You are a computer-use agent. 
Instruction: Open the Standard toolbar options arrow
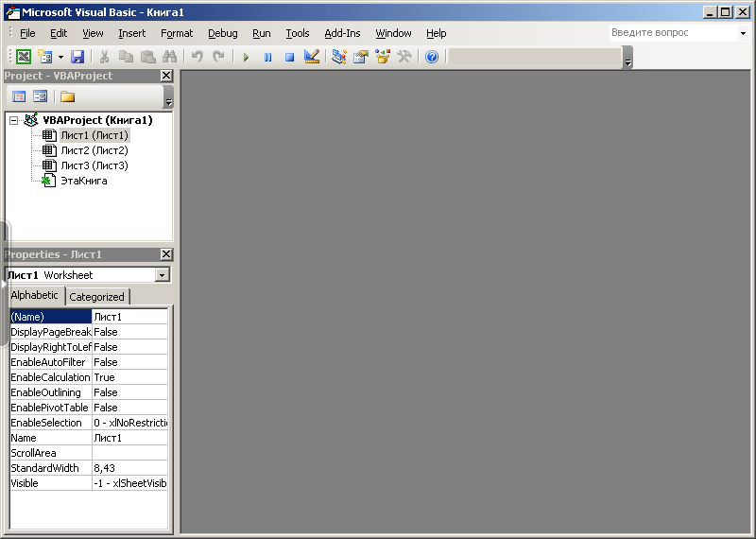pyautogui.click(x=627, y=58)
